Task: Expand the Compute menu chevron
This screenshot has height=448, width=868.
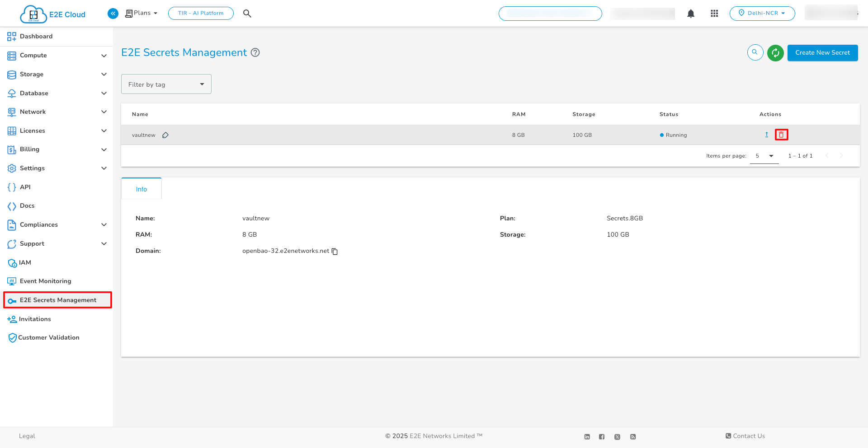Action: (104, 56)
